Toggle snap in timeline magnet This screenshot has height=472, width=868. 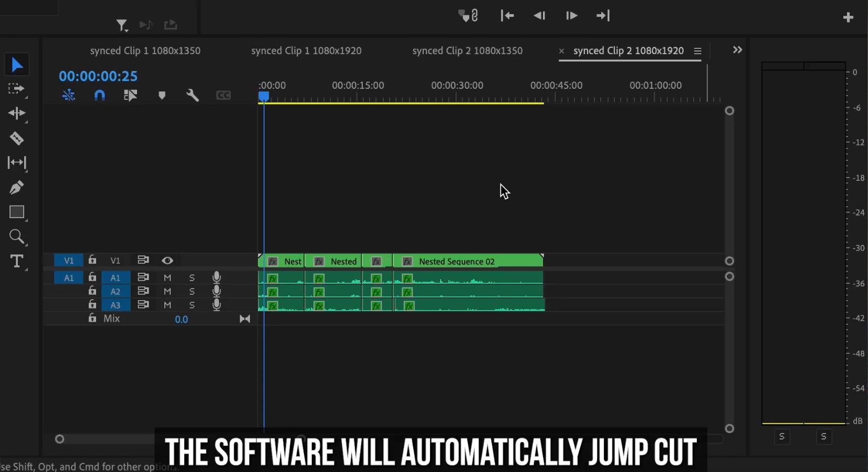click(x=99, y=95)
